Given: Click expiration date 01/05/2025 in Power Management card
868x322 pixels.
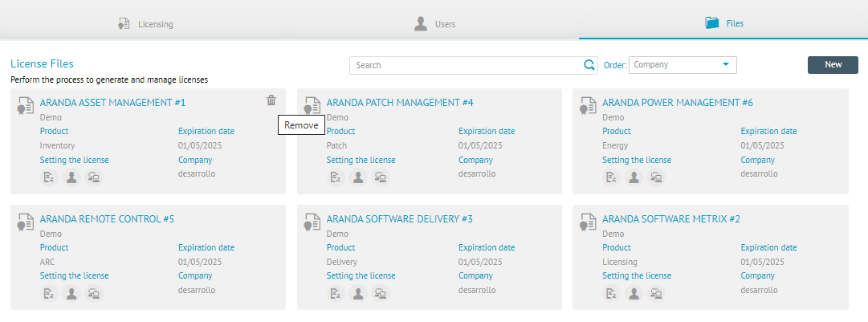Looking at the screenshot, I should coord(762,146).
